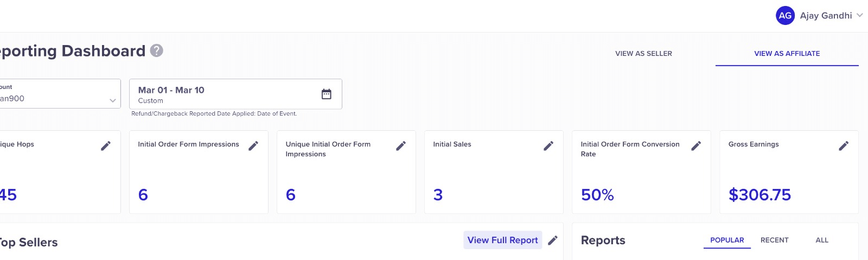The height and width of the screenshot is (260, 868).
Task: Show Popular reports tab
Action: (727, 240)
